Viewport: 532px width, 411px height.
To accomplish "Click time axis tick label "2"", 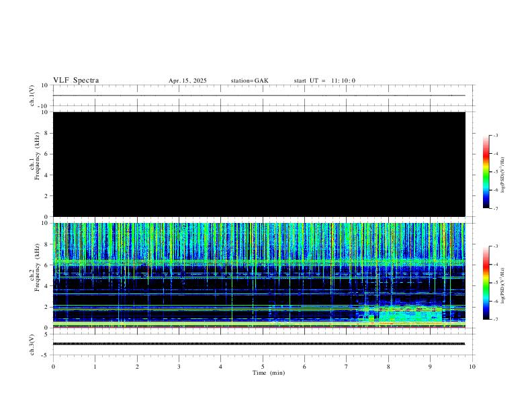I will tap(137, 367).
